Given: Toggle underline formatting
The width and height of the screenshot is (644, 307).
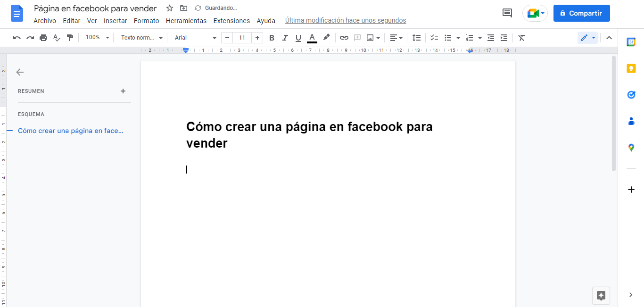Looking at the screenshot, I should pyautogui.click(x=298, y=38).
